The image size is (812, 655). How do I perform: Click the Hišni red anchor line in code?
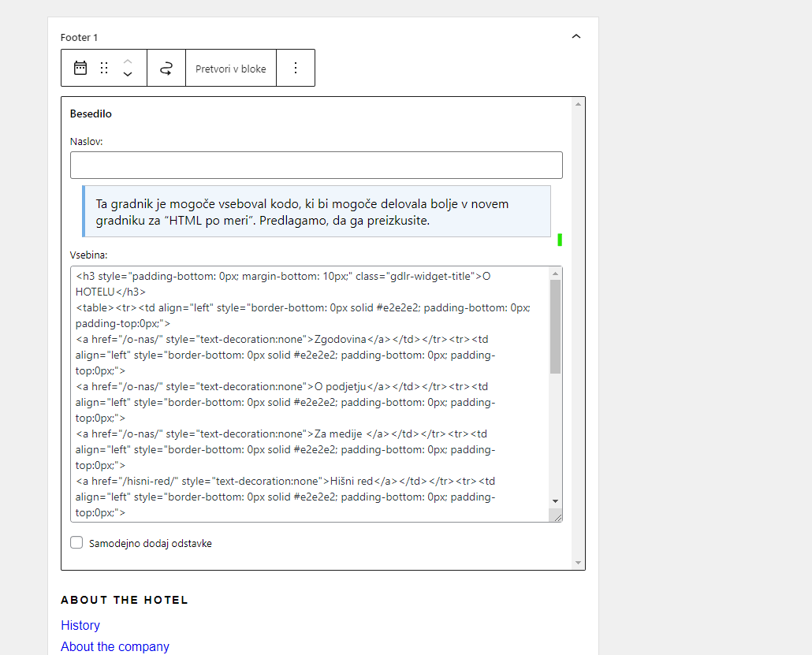click(x=285, y=481)
